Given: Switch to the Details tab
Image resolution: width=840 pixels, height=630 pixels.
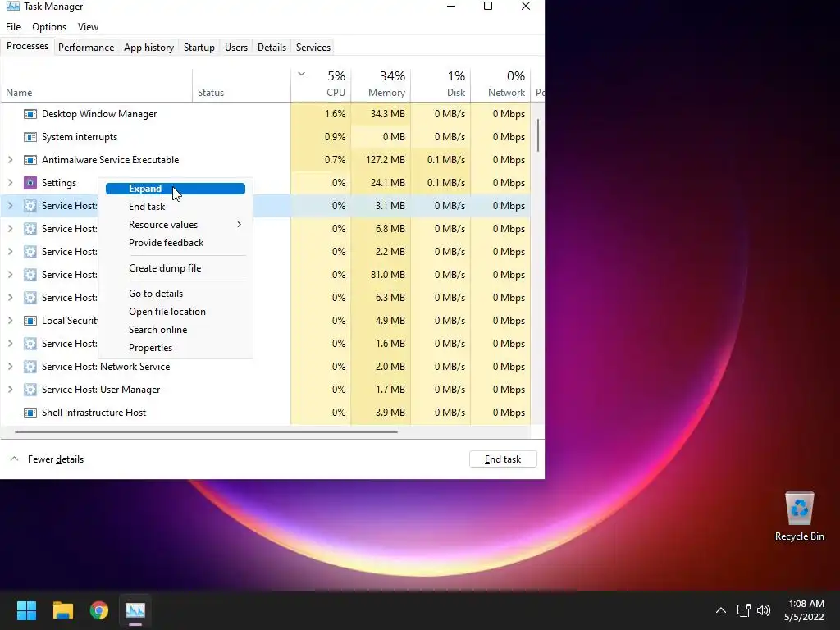Looking at the screenshot, I should (272, 47).
